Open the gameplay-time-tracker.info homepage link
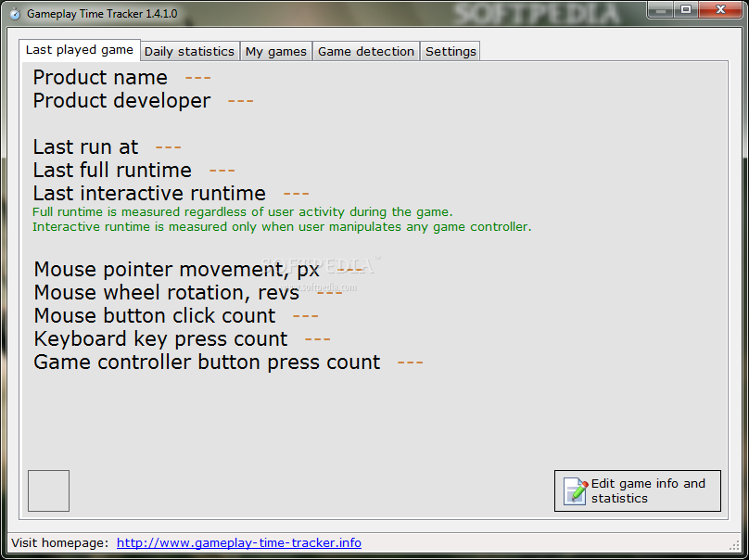This screenshot has width=749, height=560. tap(239, 542)
